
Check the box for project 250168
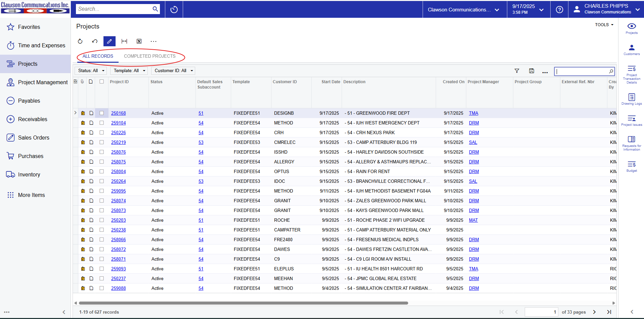[x=101, y=113]
